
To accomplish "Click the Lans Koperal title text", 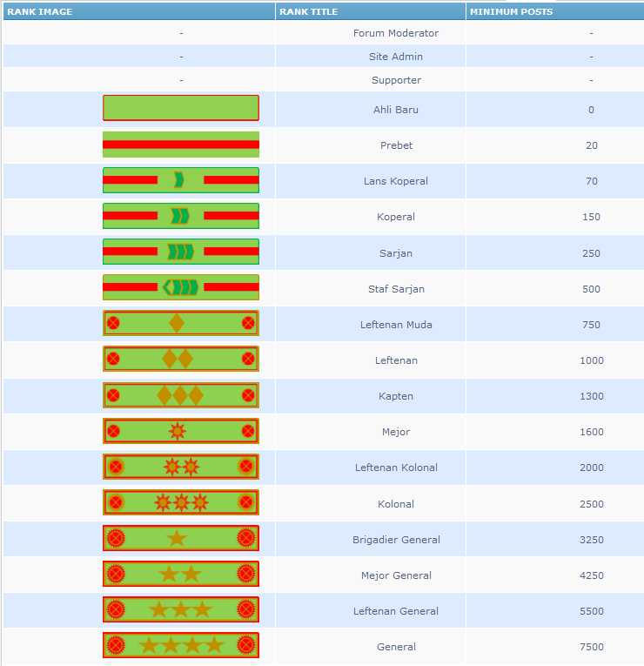I will coord(396,181).
